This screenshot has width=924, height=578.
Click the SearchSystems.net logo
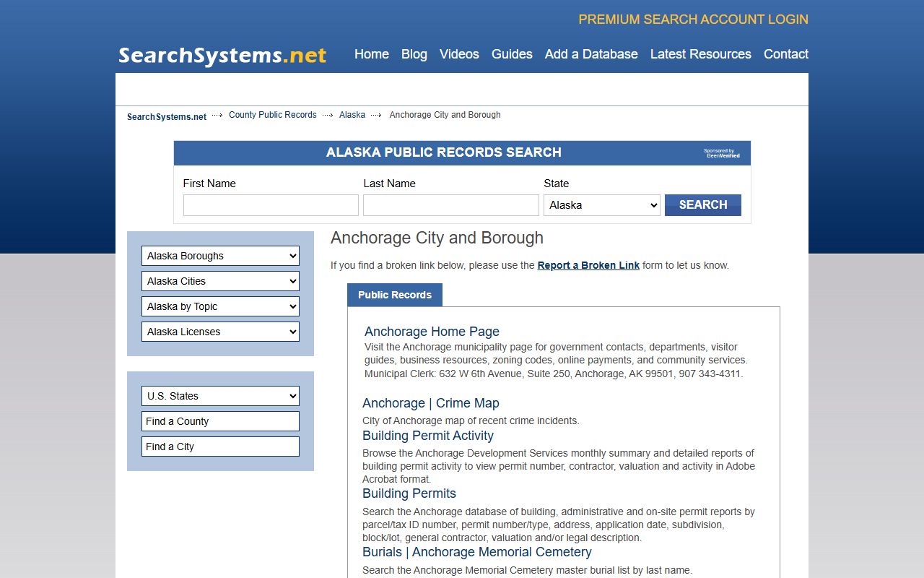click(x=222, y=56)
